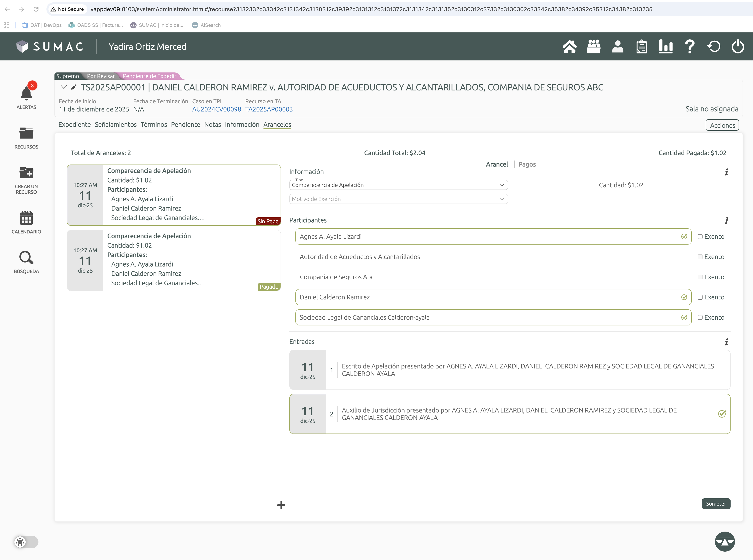Open the bar chart reports icon
The image size is (753, 560).
tap(665, 46)
